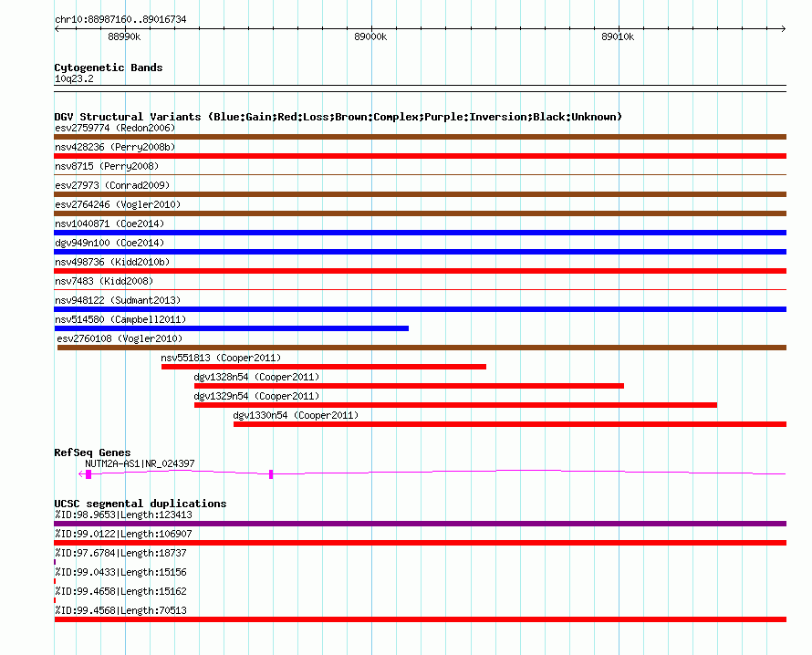The width and height of the screenshot is (812, 655).
Task: Click the nsv551813 (Cooper2011) label
Action: pyautogui.click(x=221, y=358)
